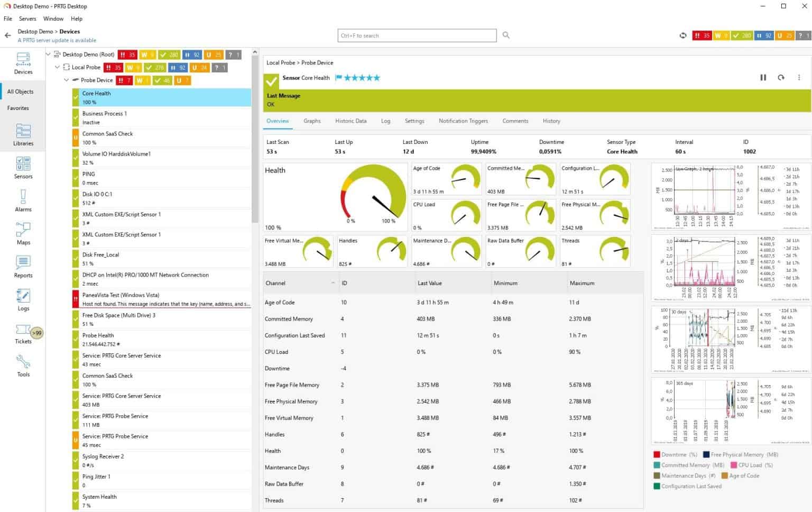Open the Devices panel in the sidebar
Image resolution: width=812 pixels, height=512 pixels.
[x=23, y=63]
